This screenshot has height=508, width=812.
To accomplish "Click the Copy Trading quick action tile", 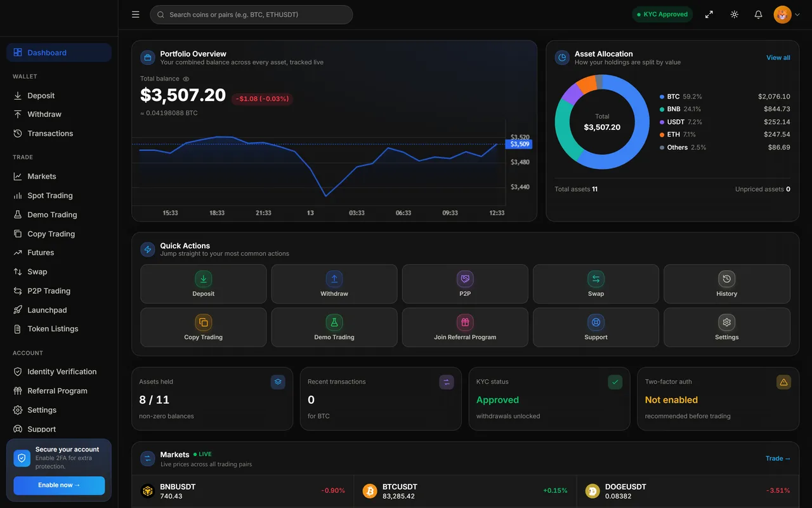I will tap(203, 328).
